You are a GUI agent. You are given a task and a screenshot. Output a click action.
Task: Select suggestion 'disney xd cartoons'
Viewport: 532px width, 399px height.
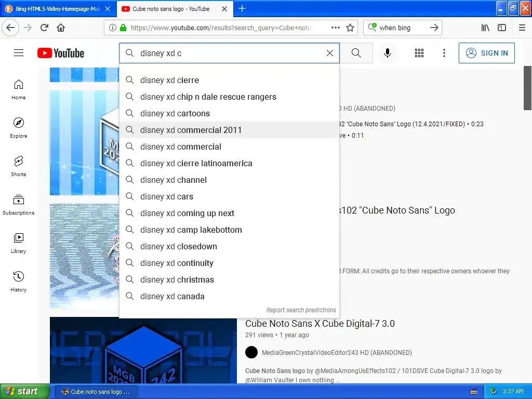(229, 113)
